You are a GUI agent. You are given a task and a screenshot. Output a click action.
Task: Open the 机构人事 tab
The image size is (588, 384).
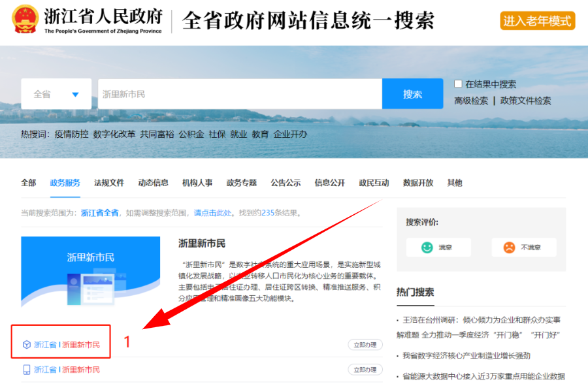[197, 183]
